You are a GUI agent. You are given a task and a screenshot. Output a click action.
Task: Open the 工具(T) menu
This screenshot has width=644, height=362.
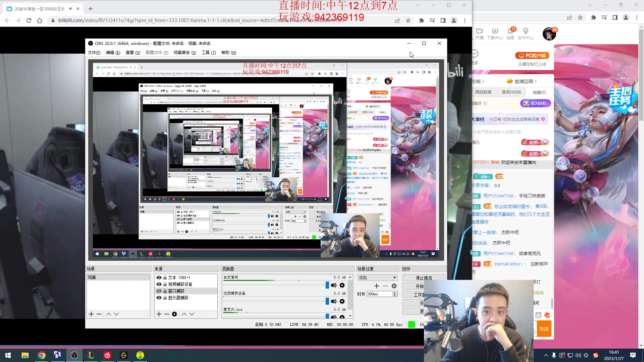pos(208,53)
